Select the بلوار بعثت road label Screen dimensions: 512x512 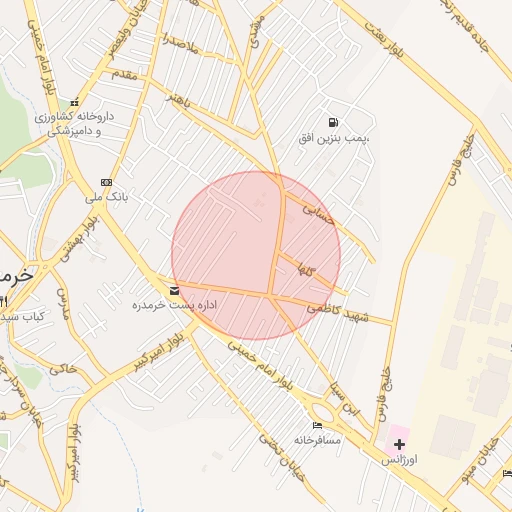coord(384,39)
